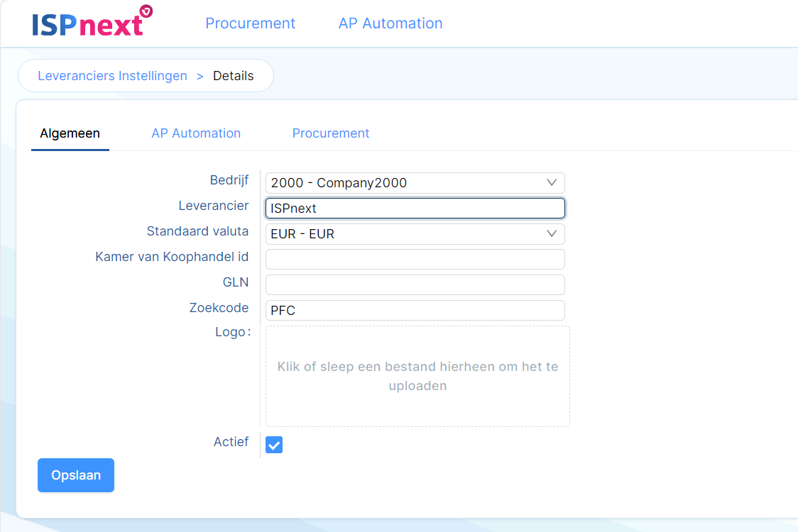The image size is (798, 532).
Task: Focus the Leverancier input field
Action: (415, 209)
